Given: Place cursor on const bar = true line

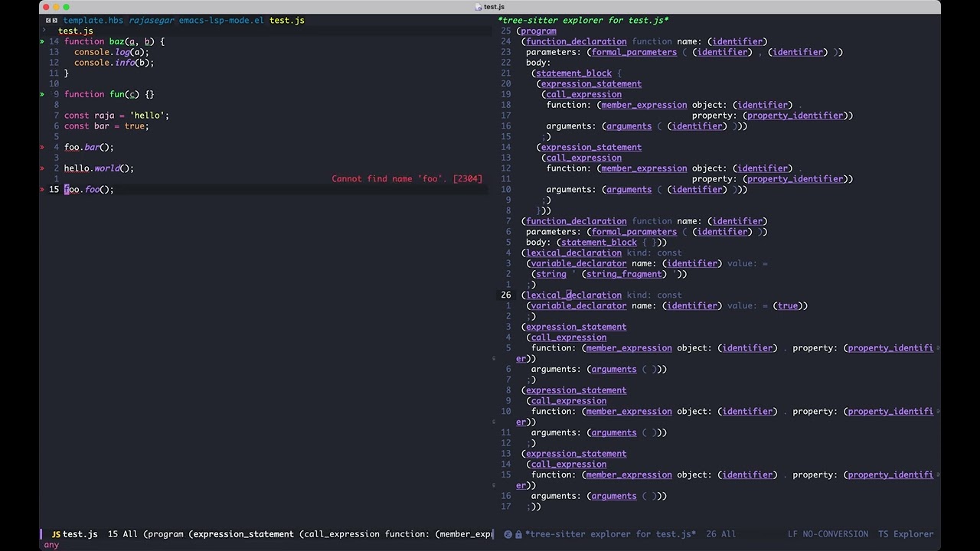Looking at the screenshot, I should [x=106, y=126].
